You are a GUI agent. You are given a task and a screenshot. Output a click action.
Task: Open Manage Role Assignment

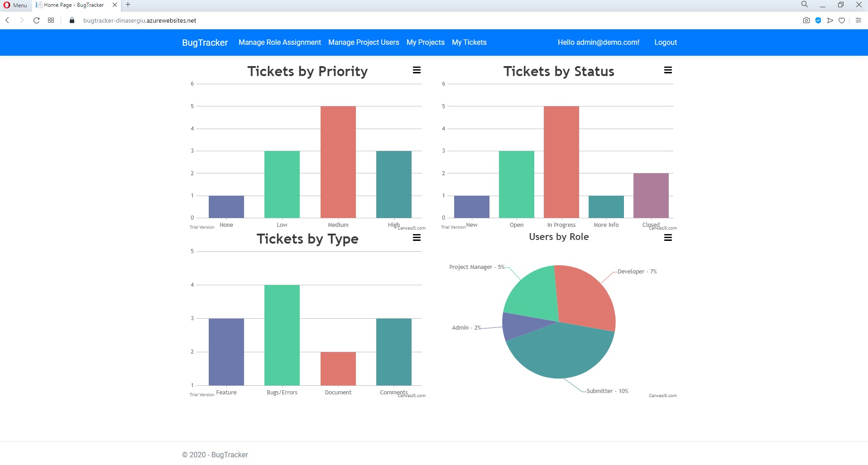(279, 42)
